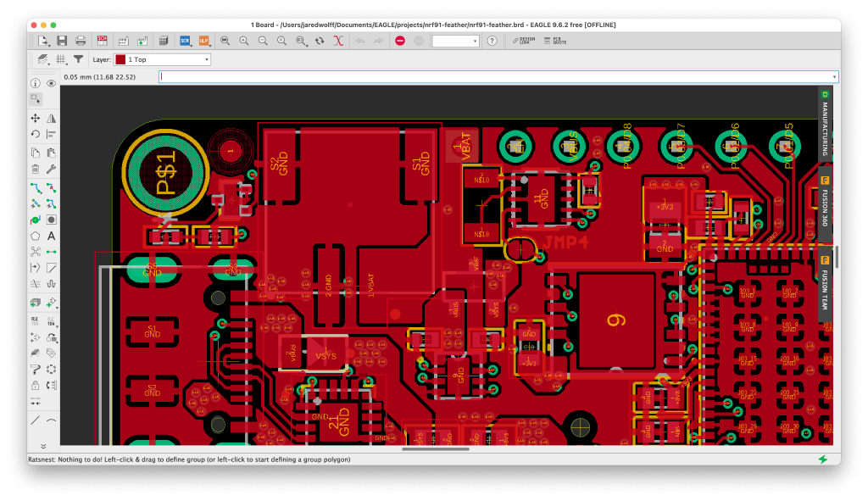Image resolution: width=868 pixels, height=501 pixels.
Task: Select the Delete trash tool
Action: tap(36, 169)
